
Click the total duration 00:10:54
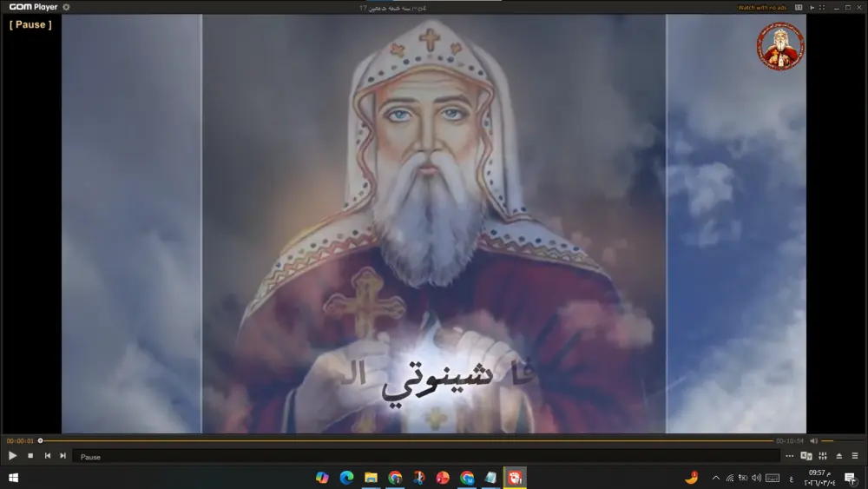coord(790,441)
